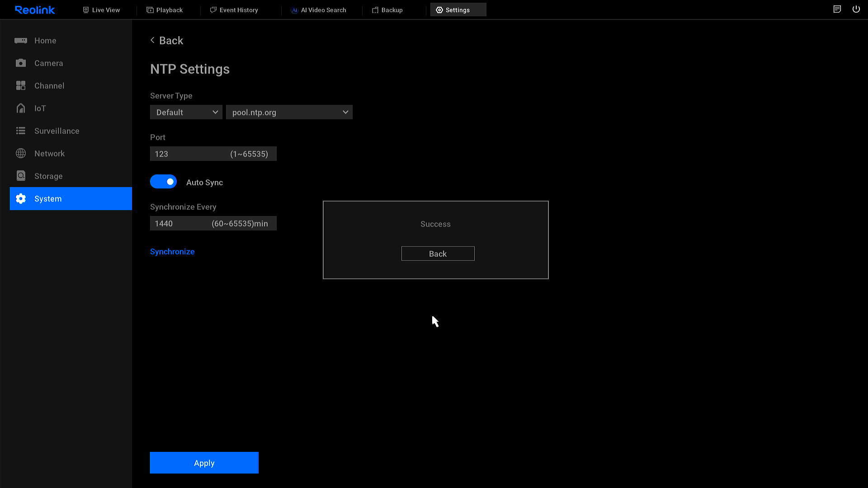Go to IoT section
Viewport: 868px width, 488px height.
[x=40, y=108]
